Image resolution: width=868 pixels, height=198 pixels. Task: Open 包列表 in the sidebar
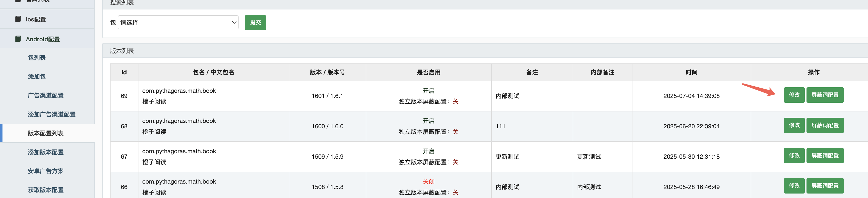37,57
